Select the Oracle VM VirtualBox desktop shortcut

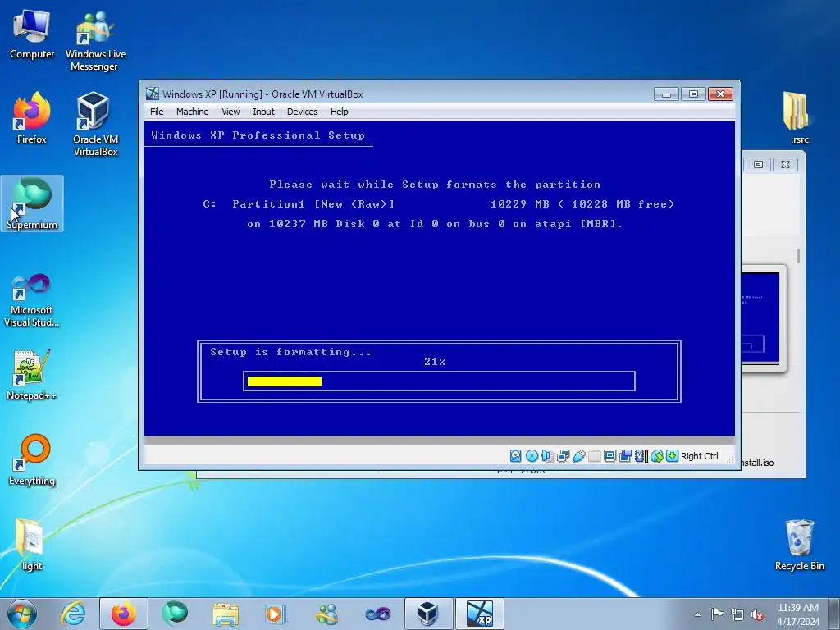pyautogui.click(x=95, y=125)
